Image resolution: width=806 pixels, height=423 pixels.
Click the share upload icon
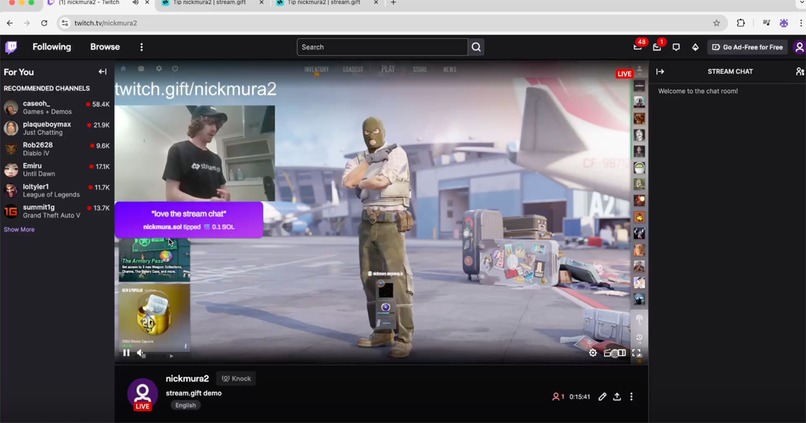[x=617, y=397]
